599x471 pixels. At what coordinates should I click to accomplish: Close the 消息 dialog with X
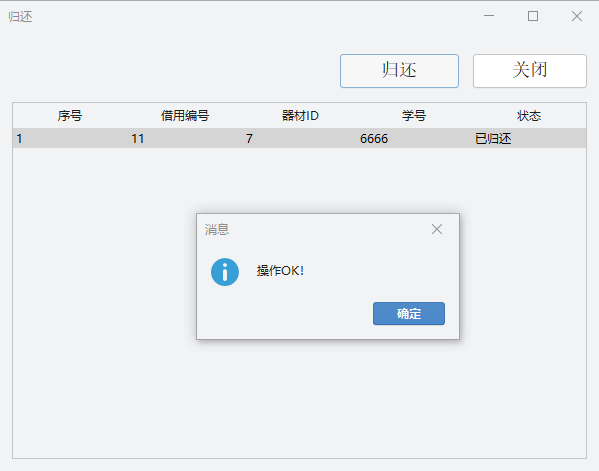437,229
